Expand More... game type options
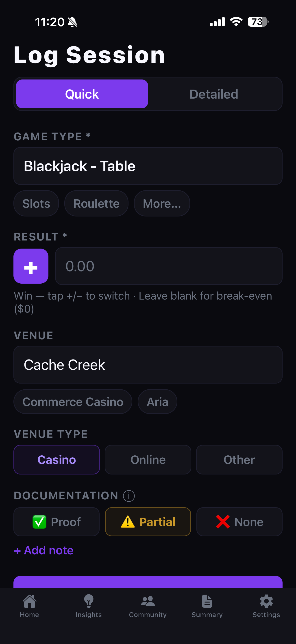Screen dimensions: 296x644 point(162,203)
